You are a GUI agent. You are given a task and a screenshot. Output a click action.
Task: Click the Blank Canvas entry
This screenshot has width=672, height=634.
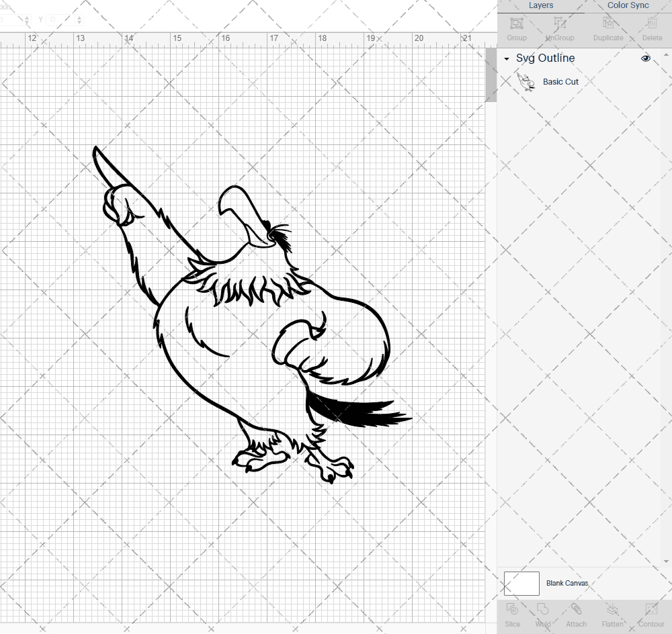567,583
